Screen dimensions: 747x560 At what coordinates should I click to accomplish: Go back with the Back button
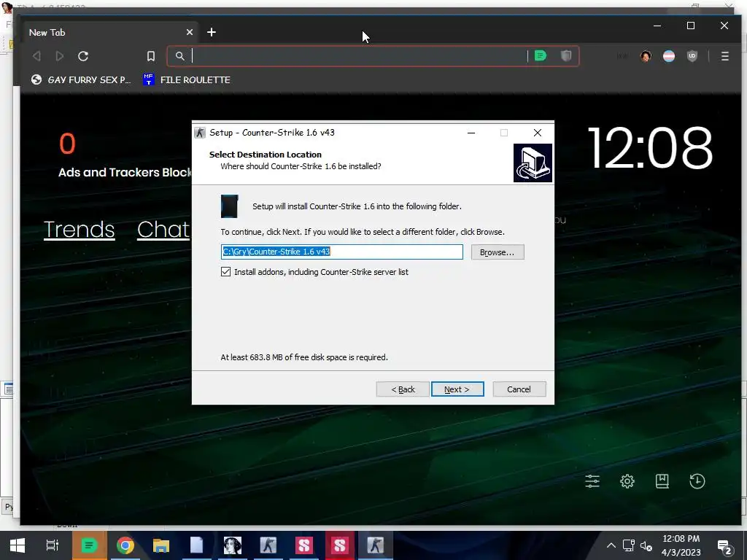[x=403, y=389]
